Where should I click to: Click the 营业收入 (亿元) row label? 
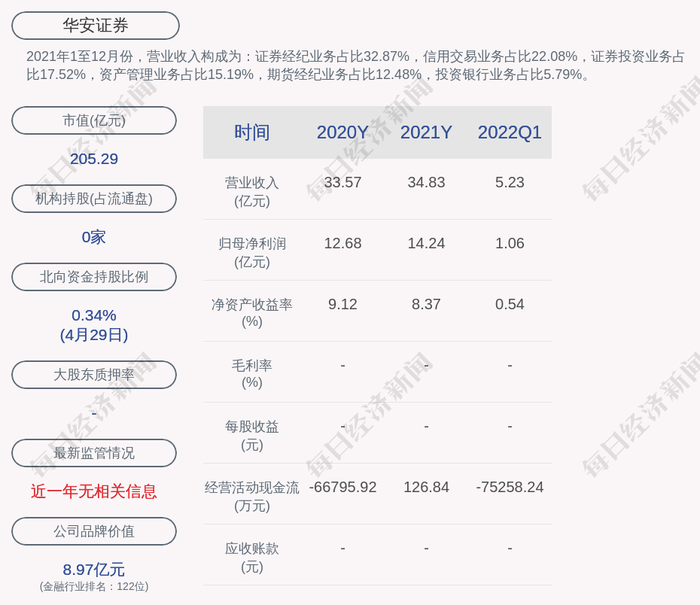click(252, 192)
